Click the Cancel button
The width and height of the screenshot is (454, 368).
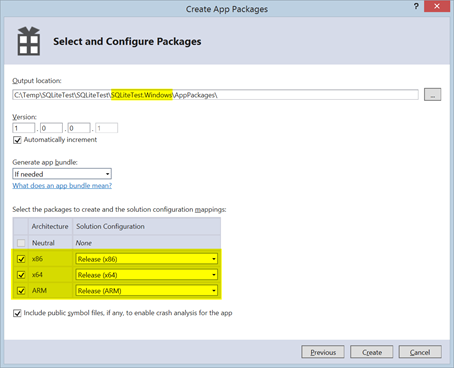coord(420,352)
